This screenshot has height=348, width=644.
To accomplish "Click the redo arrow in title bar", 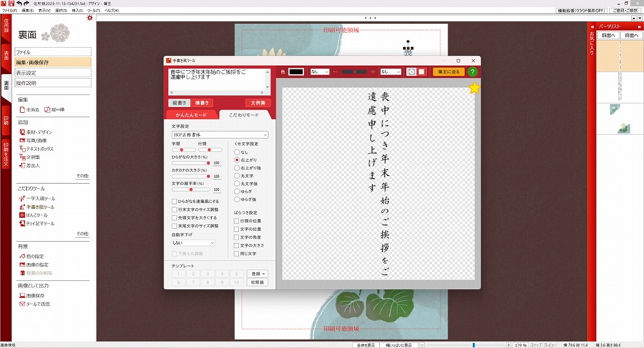I will (26, 3).
